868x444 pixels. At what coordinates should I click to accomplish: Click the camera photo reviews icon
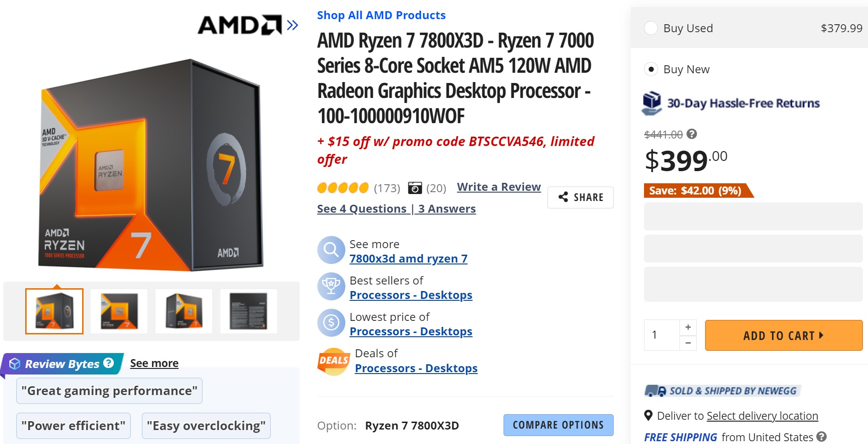tap(415, 188)
